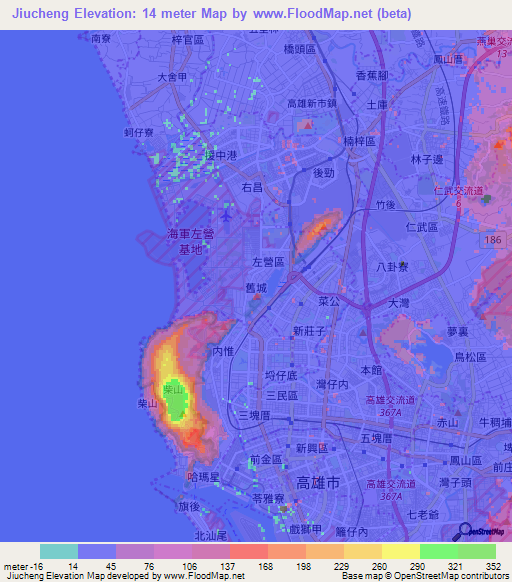Click the 海軍左營基地 naval base label

190,241
